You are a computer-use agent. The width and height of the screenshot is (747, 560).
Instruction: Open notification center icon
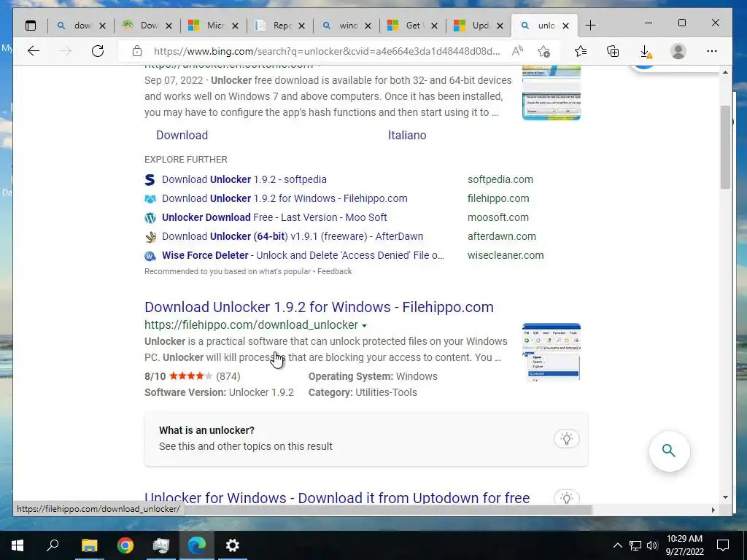coord(723,545)
